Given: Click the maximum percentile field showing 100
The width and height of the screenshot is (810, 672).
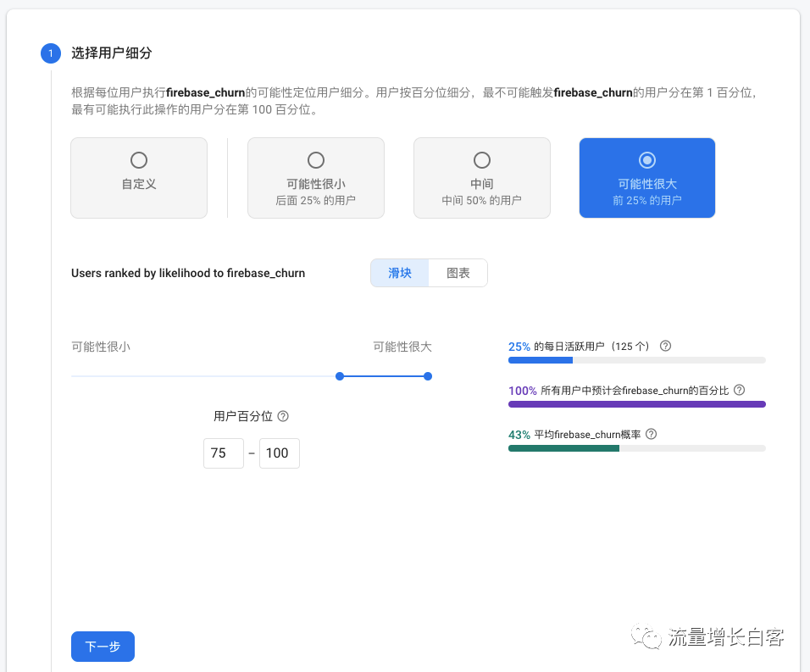Looking at the screenshot, I should pos(280,453).
